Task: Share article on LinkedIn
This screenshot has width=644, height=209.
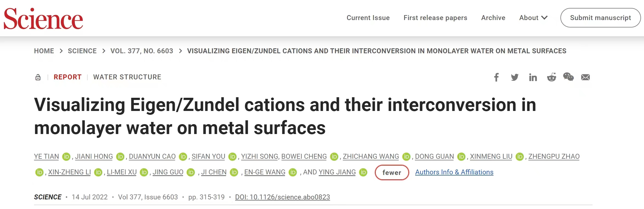Action: (x=533, y=77)
